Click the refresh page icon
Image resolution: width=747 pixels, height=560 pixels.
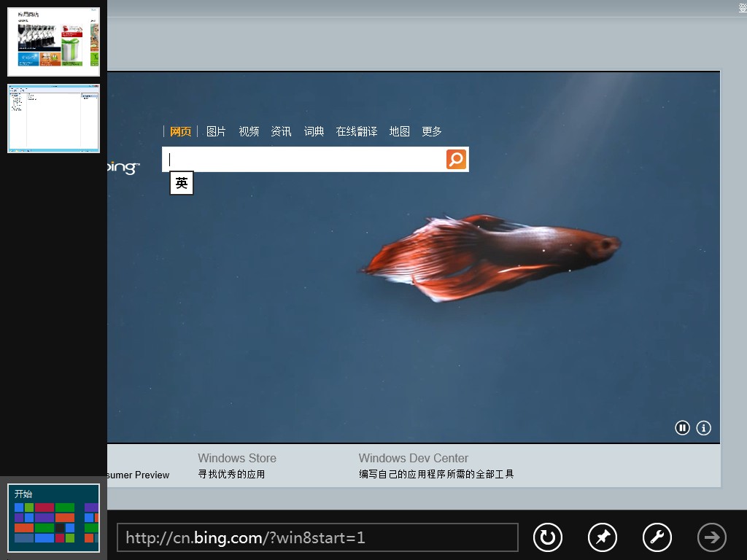(x=547, y=537)
